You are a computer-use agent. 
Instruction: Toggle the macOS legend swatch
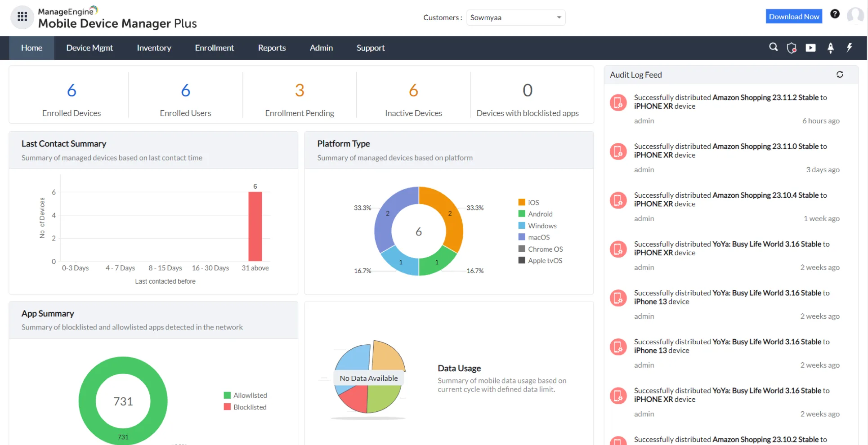pyautogui.click(x=522, y=237)
